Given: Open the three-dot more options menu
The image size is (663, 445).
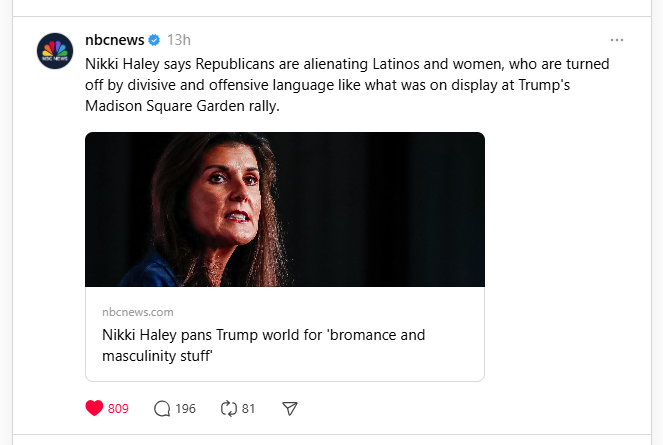Looking at the screenshot, I should 617,40.
